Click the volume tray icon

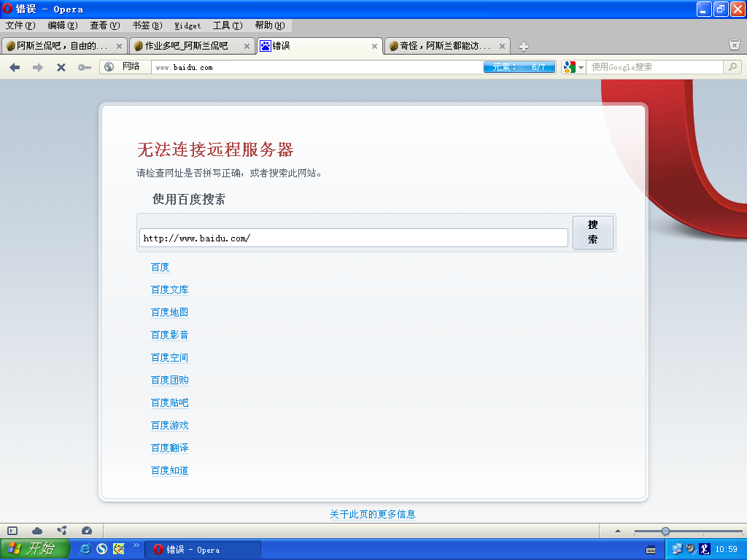691,549
